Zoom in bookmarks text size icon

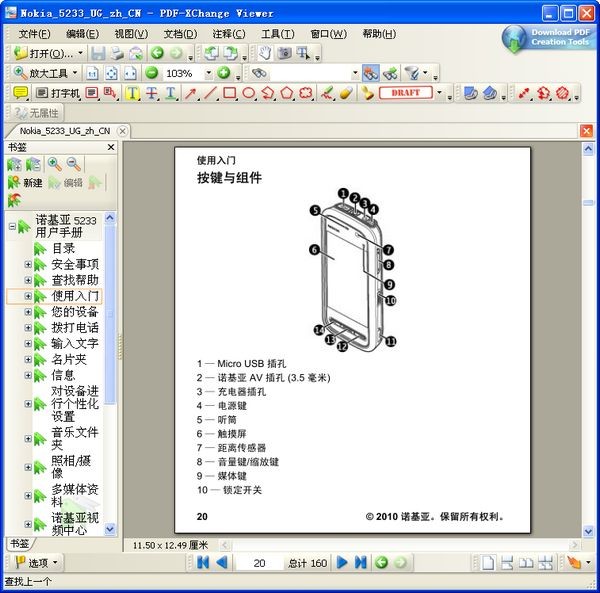(x=55, y=165)
